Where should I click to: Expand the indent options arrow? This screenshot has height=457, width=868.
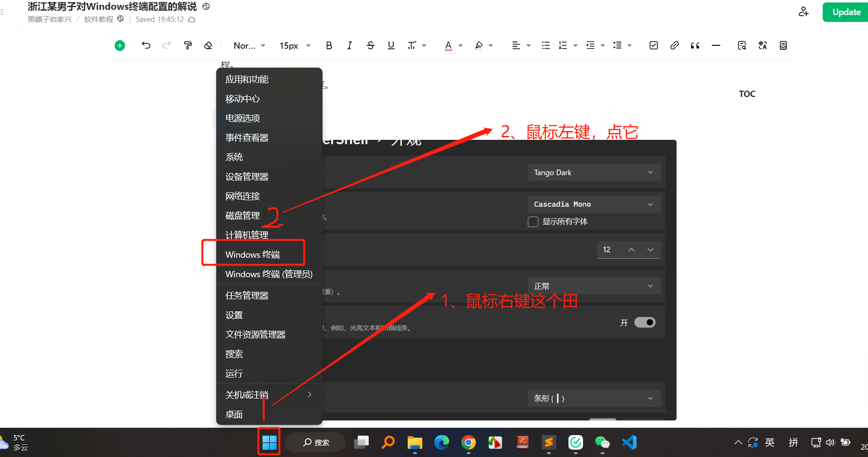[x=603, y=45]
